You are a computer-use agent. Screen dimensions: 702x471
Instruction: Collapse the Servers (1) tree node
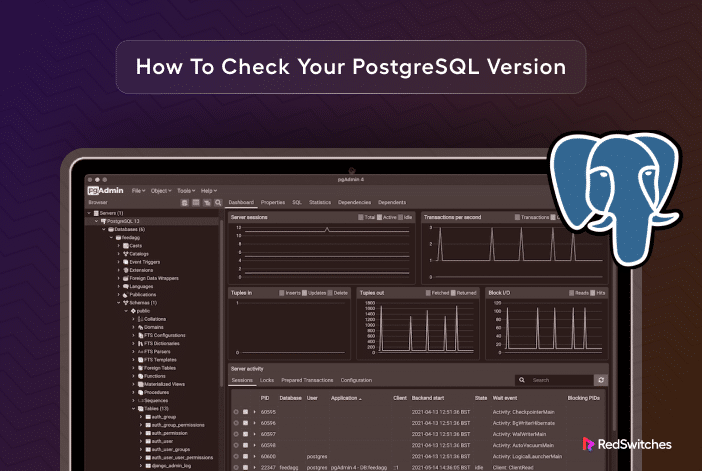89,213
